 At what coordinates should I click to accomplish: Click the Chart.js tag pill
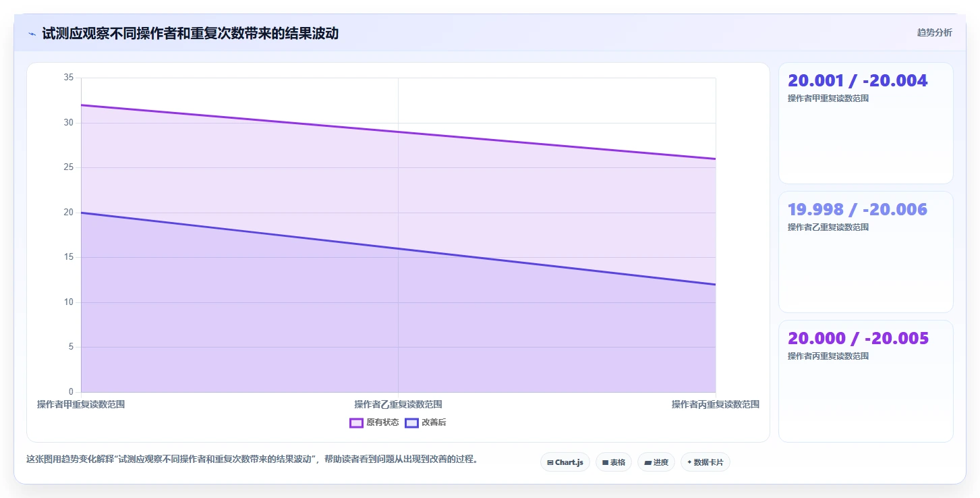click(565, 462)
